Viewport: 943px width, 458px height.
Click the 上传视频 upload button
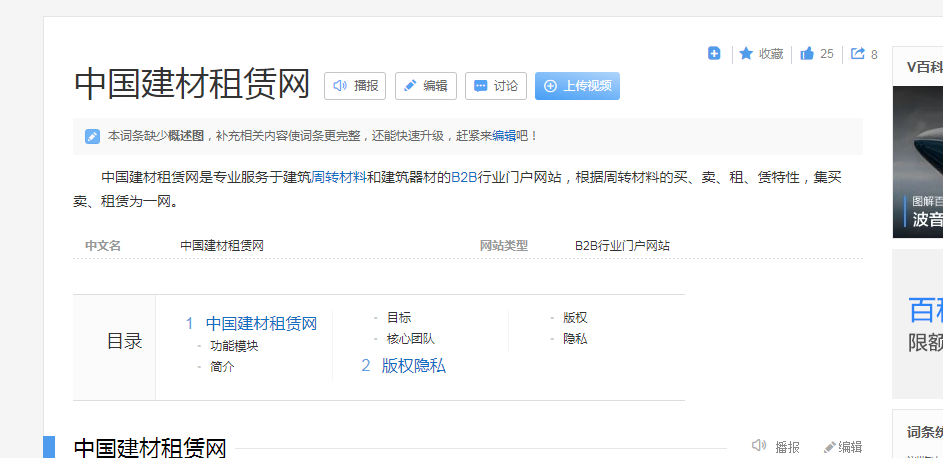[577, 86]
